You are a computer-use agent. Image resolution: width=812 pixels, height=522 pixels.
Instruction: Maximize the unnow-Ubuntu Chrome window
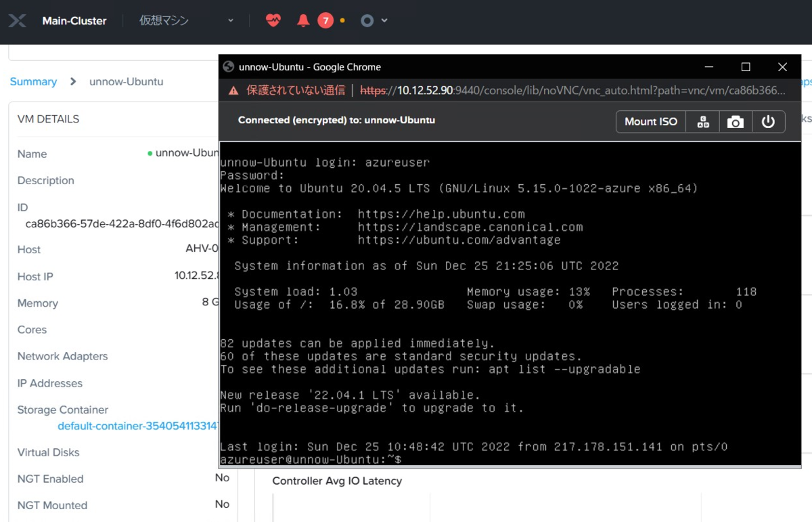click(x=746, y=66)
